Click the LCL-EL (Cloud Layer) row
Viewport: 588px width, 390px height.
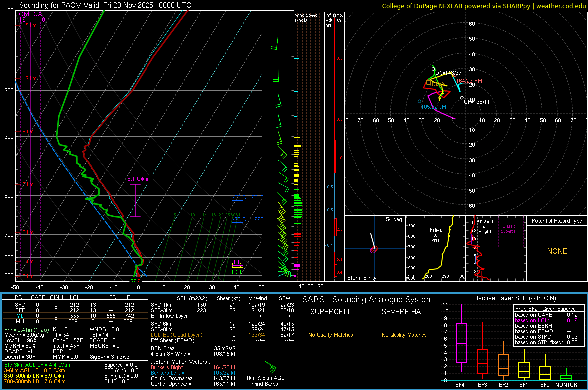[x=222, y=335]
